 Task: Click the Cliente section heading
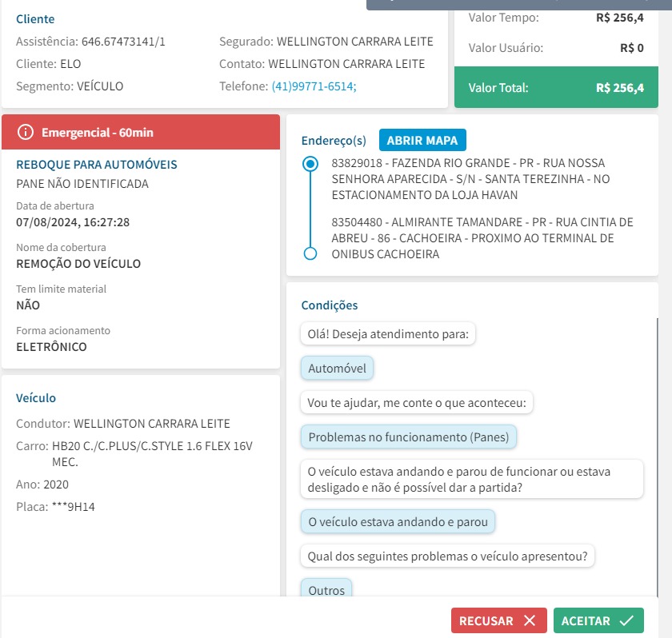tap(35, 19)
